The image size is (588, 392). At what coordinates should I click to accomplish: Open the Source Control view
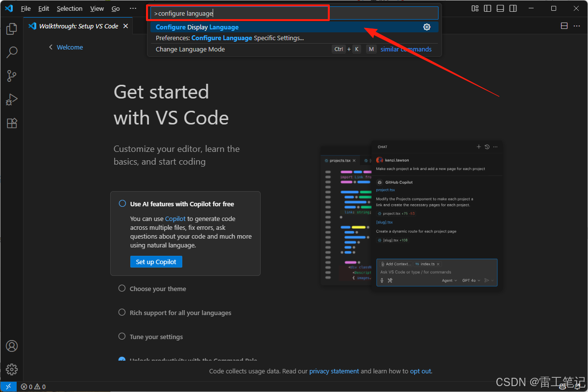[x=12, y=76]
